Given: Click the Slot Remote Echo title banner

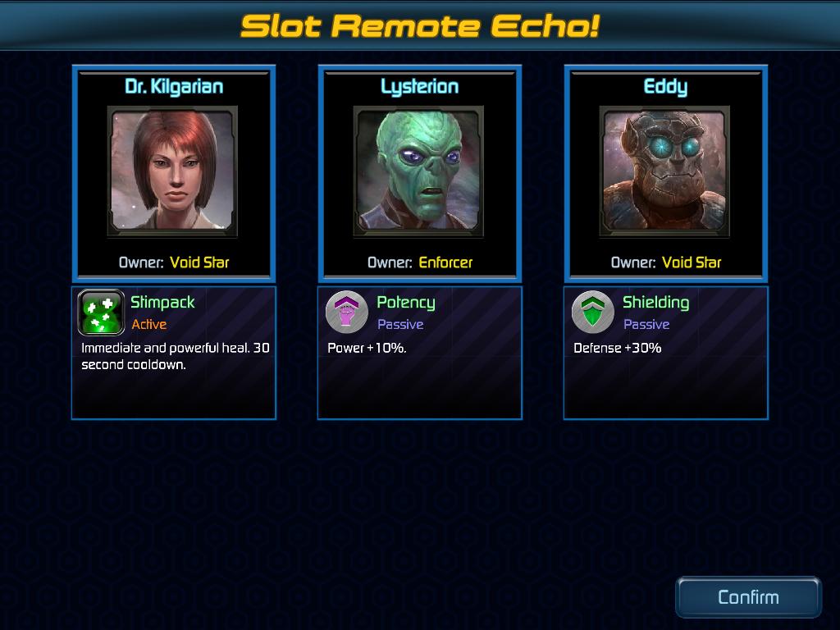Looking at the screenshot, I should coord(420,25).
